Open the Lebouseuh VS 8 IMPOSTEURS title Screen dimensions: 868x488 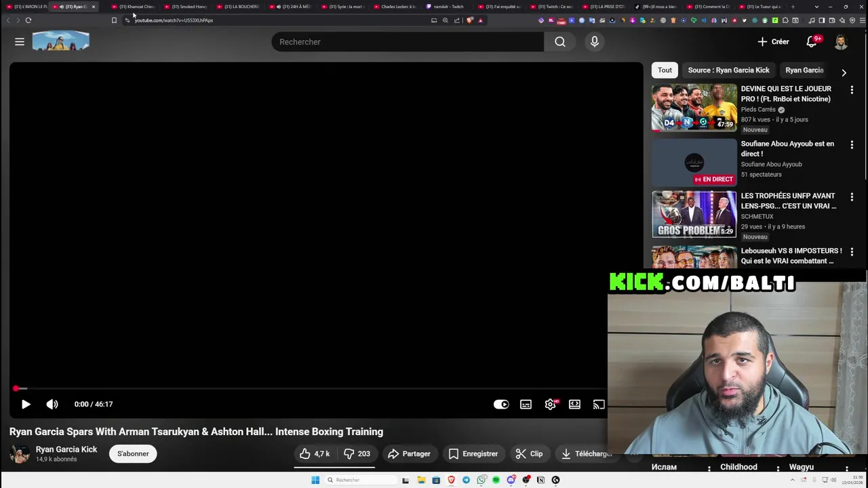point(791,256)
